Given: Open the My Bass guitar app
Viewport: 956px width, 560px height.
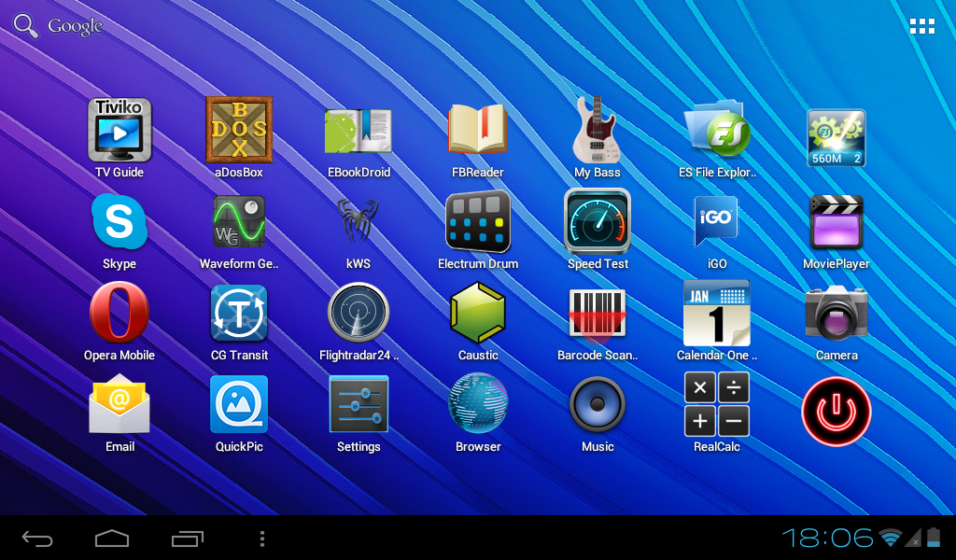Looking at the screenshot, I should pos(597,130).
